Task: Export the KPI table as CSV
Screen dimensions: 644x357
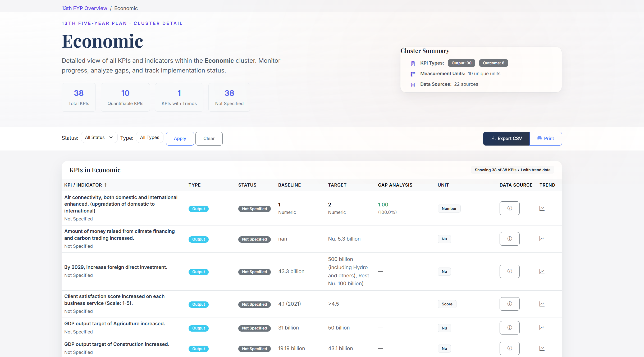Action: pos(506,138)
